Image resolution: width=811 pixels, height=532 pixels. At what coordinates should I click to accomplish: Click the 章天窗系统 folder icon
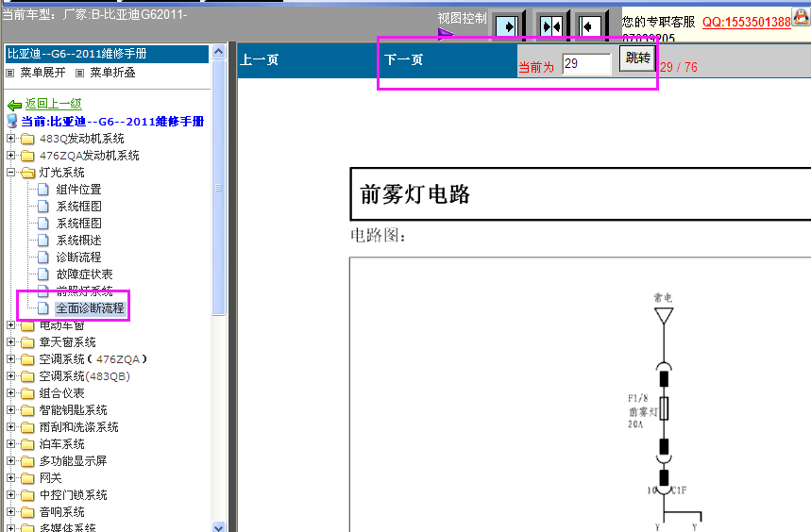pyautogui.click(x=27, y=342)
